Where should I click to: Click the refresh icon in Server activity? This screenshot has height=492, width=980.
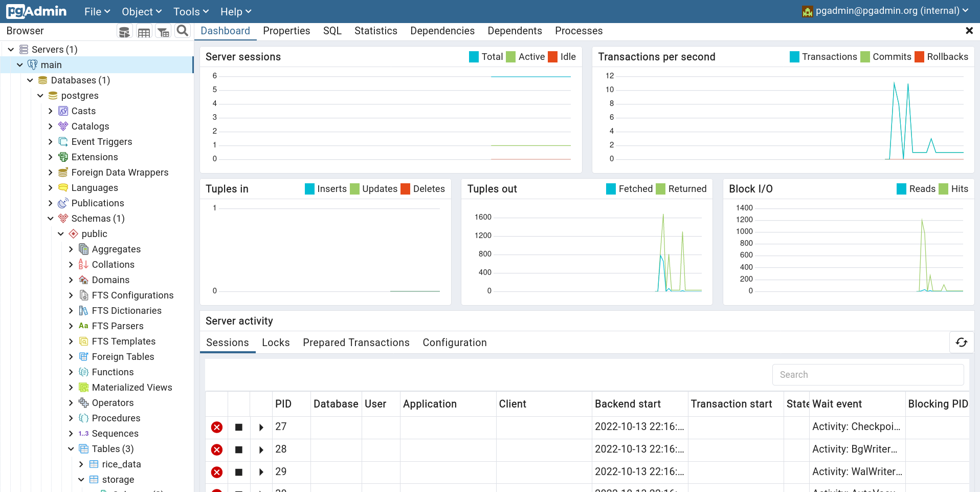tap(961, 343)
